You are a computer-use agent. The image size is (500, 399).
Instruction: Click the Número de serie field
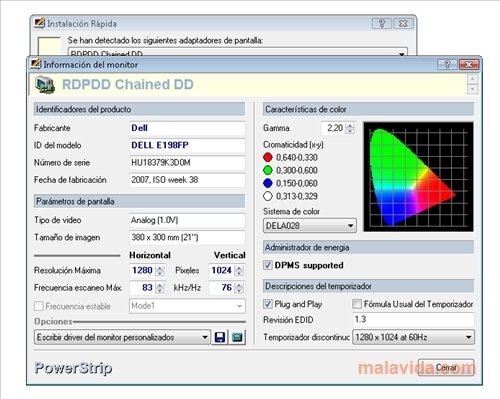(187, 163)
